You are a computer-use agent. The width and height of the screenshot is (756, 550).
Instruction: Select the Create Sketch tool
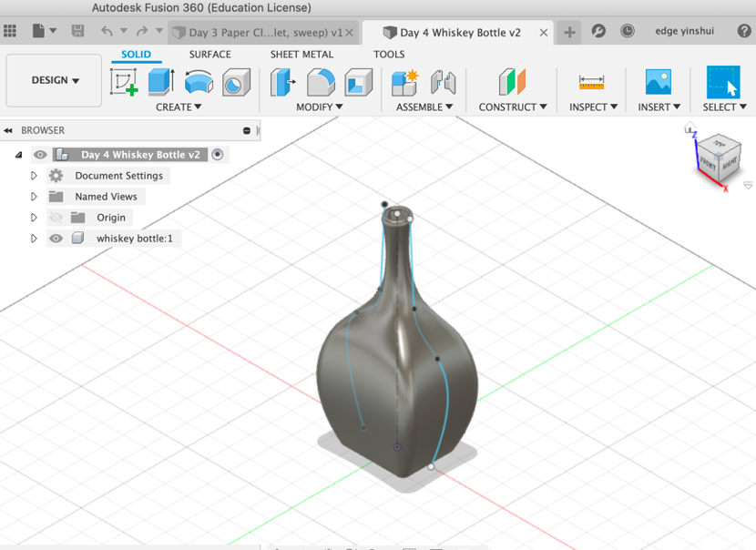[124, 82]
